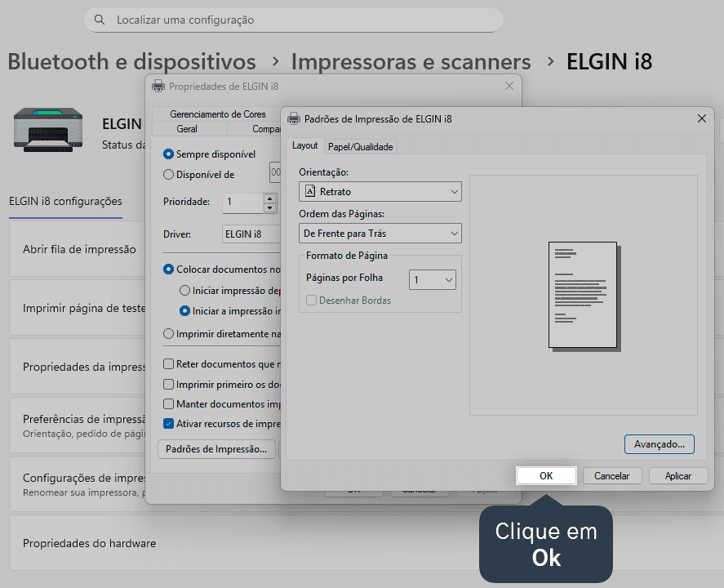724x588 pixels.
Task: Click the Localizar uma configuração search box
Action: click(294, 20)
